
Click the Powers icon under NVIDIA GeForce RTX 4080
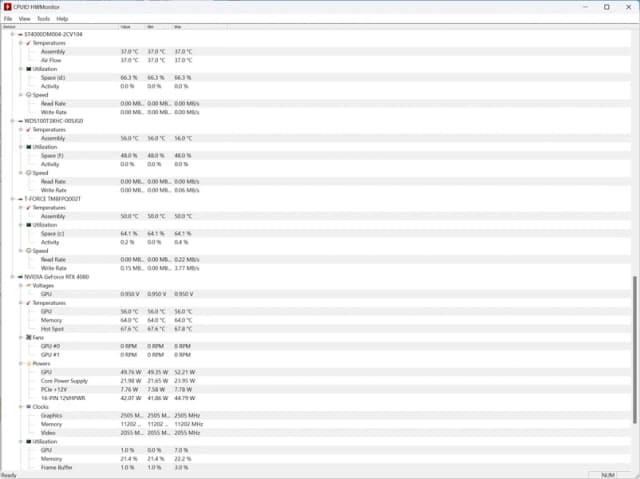(29, 364)
